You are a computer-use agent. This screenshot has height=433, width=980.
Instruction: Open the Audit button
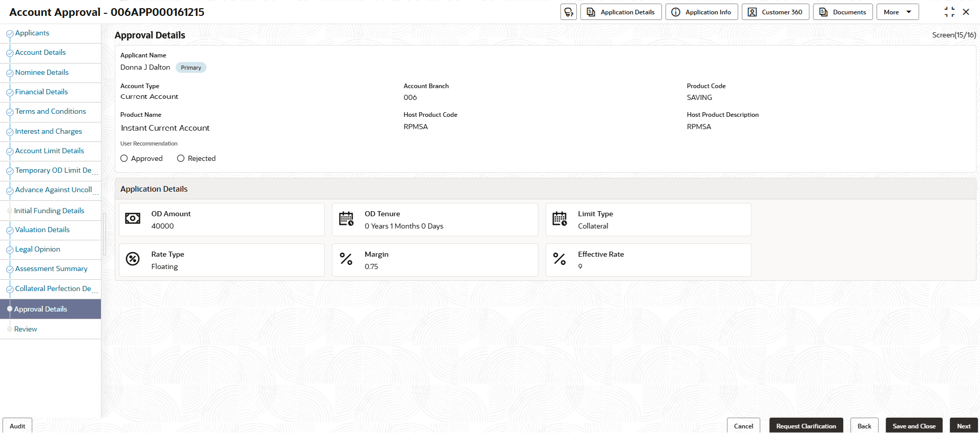pyautogui.click(x=17, y=426)
